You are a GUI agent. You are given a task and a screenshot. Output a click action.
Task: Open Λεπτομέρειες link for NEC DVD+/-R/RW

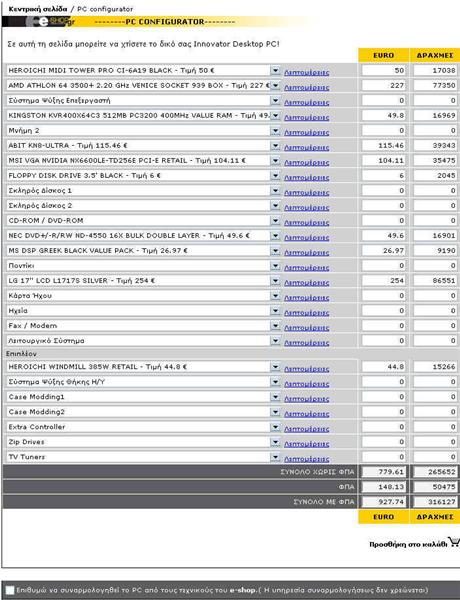click(x=307, y=237)
